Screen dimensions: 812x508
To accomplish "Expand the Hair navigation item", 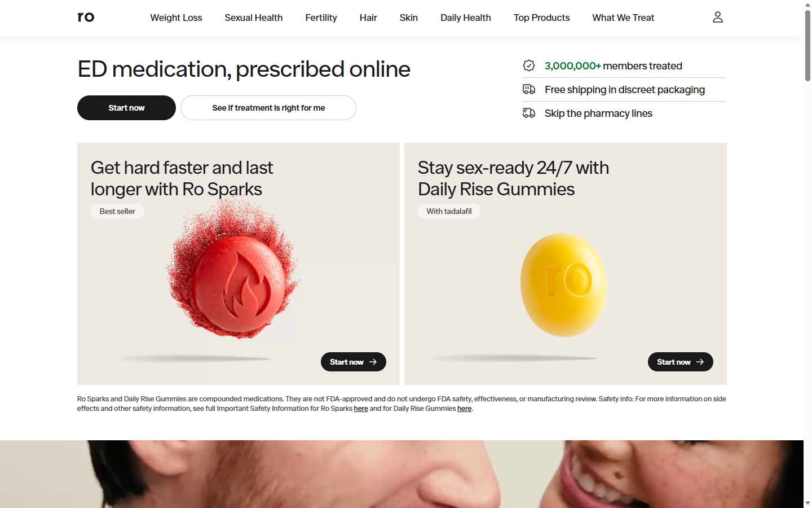I will coord(368,17).
